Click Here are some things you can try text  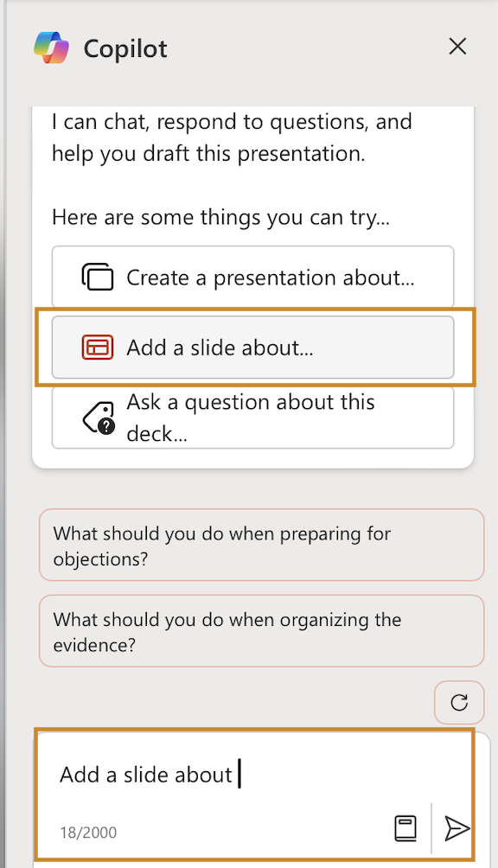pos(220,218)
